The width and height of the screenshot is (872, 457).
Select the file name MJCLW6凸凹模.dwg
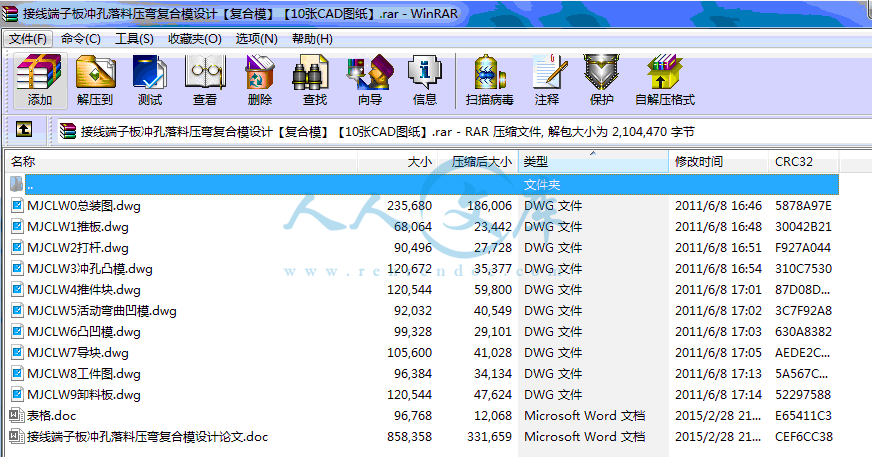coord(84,332)
